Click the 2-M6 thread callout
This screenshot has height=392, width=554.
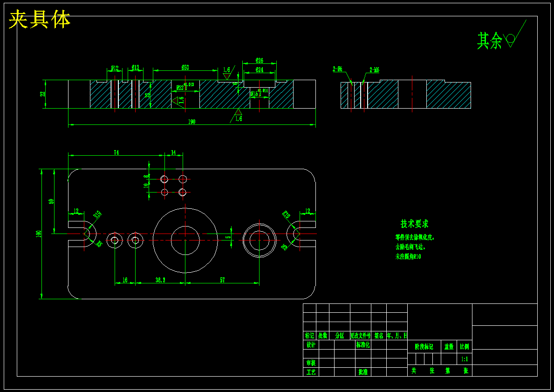coord(374,70)
